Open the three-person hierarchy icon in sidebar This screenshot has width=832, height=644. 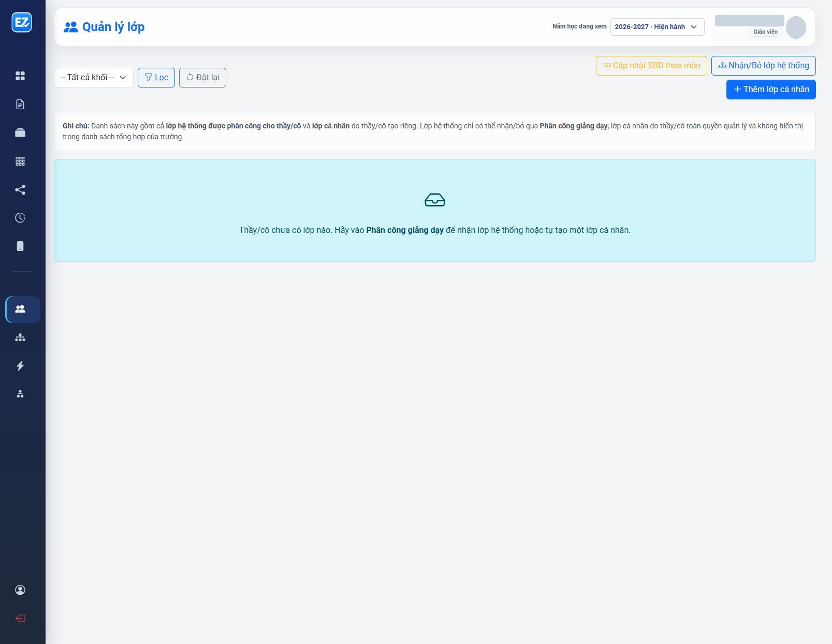tap(20, 394)
